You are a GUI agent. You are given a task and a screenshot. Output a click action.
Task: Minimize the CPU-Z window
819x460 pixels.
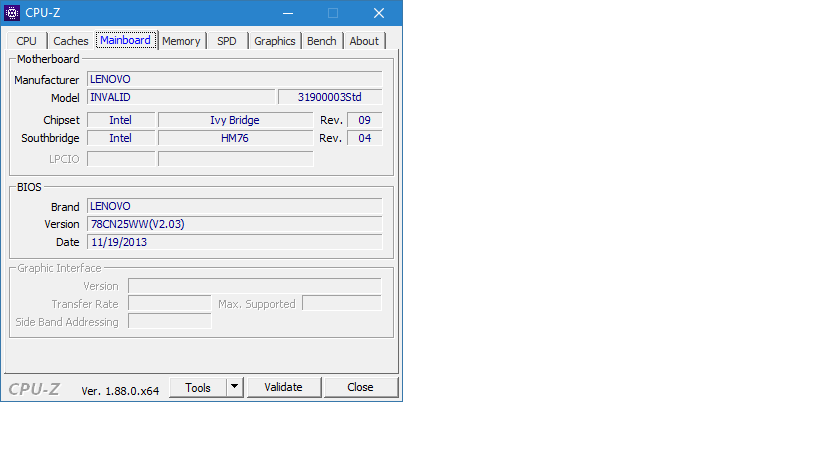(288, 13)
